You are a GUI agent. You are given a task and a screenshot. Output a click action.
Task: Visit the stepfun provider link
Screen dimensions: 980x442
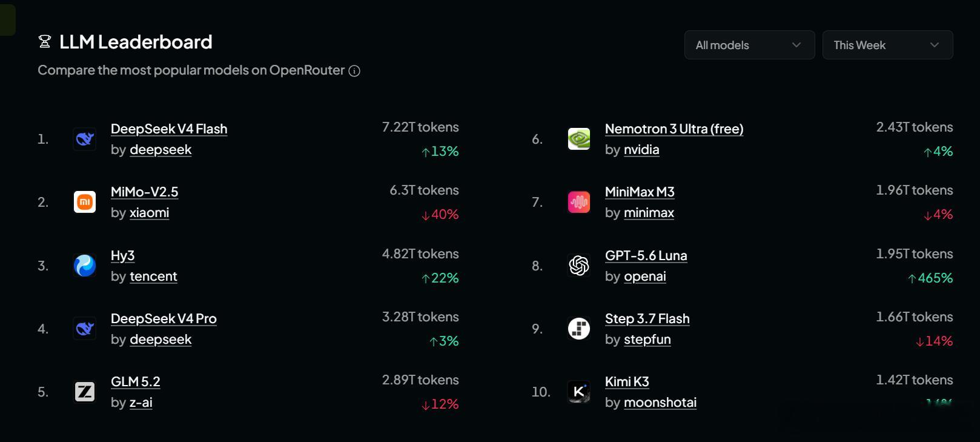[647, 340]
